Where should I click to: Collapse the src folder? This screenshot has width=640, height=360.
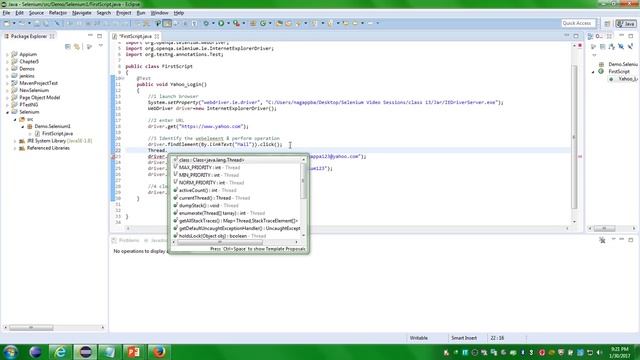tap(15, 119)
